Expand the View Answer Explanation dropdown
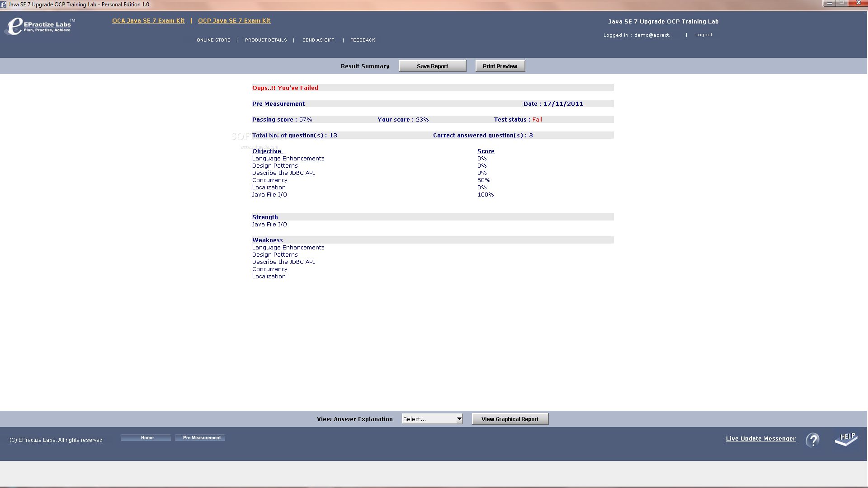Screen dimensions: 868x488 click(x=432, y=419)
